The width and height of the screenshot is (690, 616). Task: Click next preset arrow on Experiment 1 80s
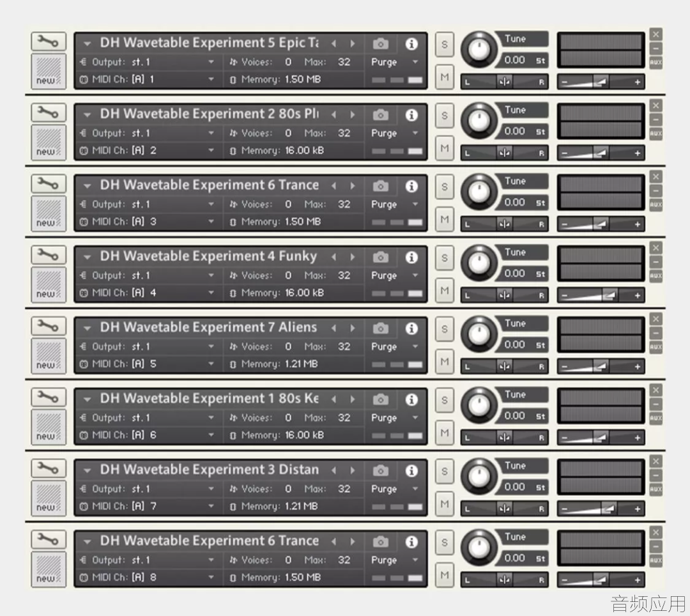coord(353,399)
